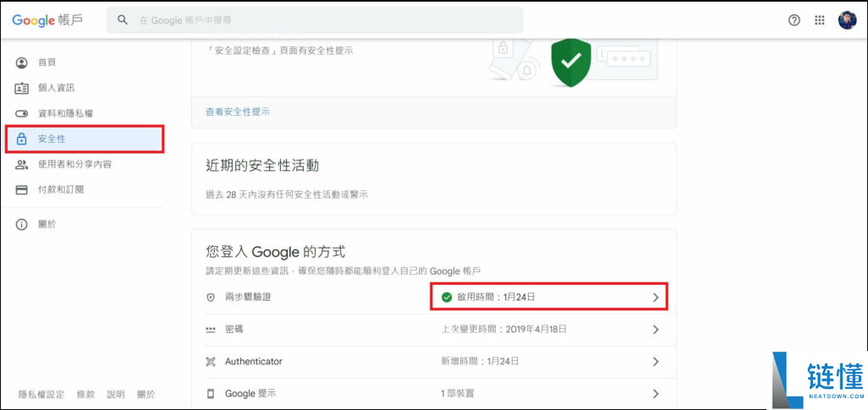The image size is (868, 410).
Task: Click the 關於 footer link
Action: (x=146, y=395)
